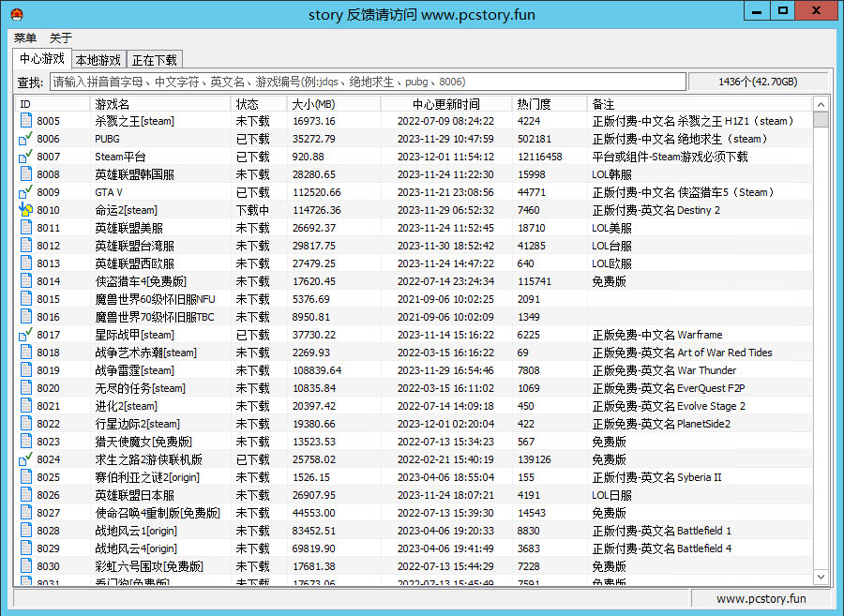This screenshot has width=844, height=616.
Task: Select the Steam平台 game name
Action: click(x=120, y=157)
